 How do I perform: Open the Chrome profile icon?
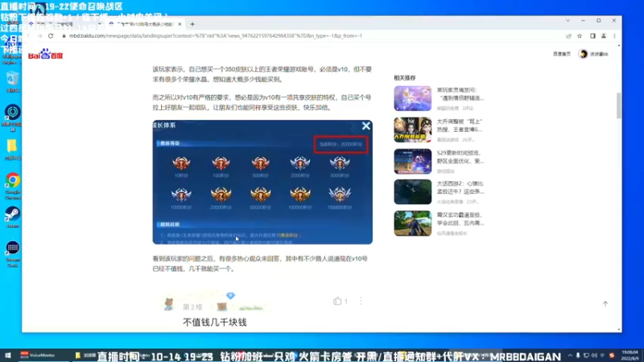[x=604, y=35]
